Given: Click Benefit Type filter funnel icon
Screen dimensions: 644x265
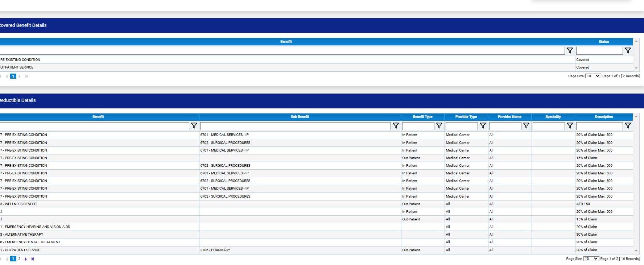Looking at the screenshot, I should [439, 126].
